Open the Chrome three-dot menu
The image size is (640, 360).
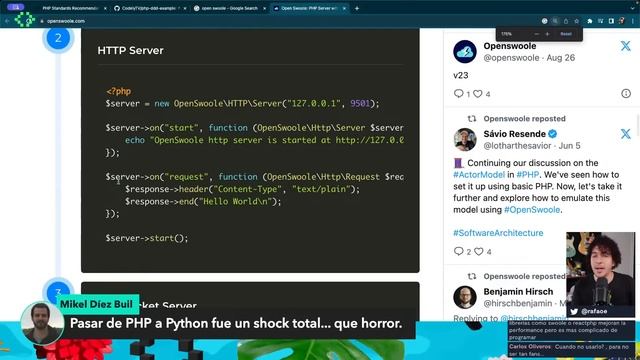633,21
